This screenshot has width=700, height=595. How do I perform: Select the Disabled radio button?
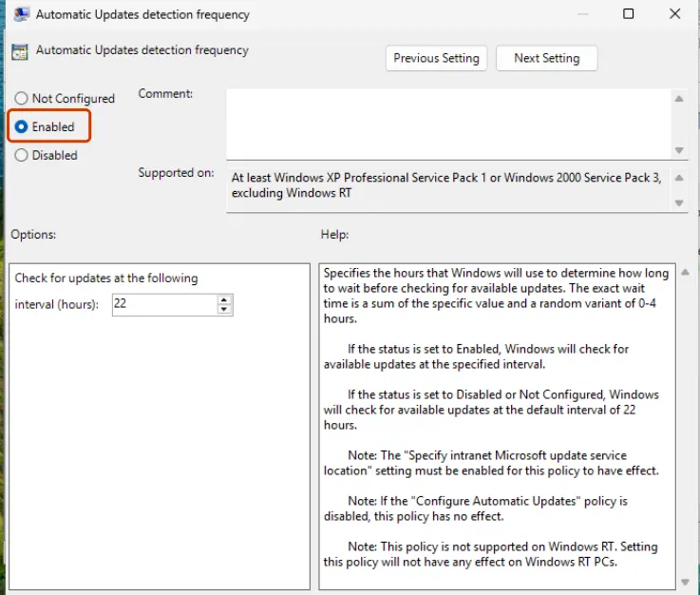click(x=46, y=156)
